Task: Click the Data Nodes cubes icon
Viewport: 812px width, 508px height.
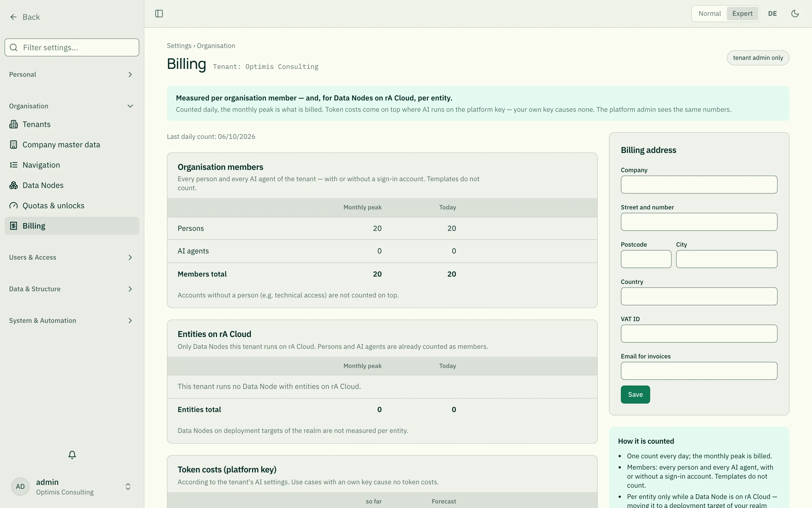Action: (x=14, y=185)
